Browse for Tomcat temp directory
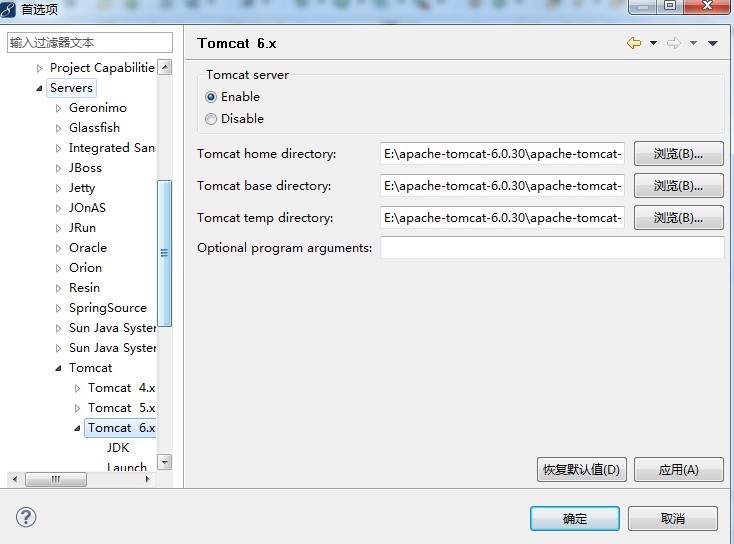The width and height of the screenshot is (734, 544). pyautogui.click(x=679, y=218)
